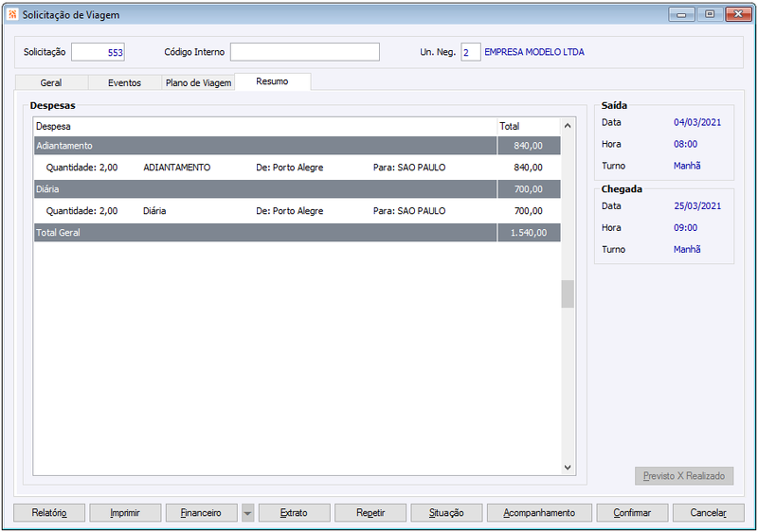
Task: Minimize the Solicitação de Viagem window
Action: 681,14
